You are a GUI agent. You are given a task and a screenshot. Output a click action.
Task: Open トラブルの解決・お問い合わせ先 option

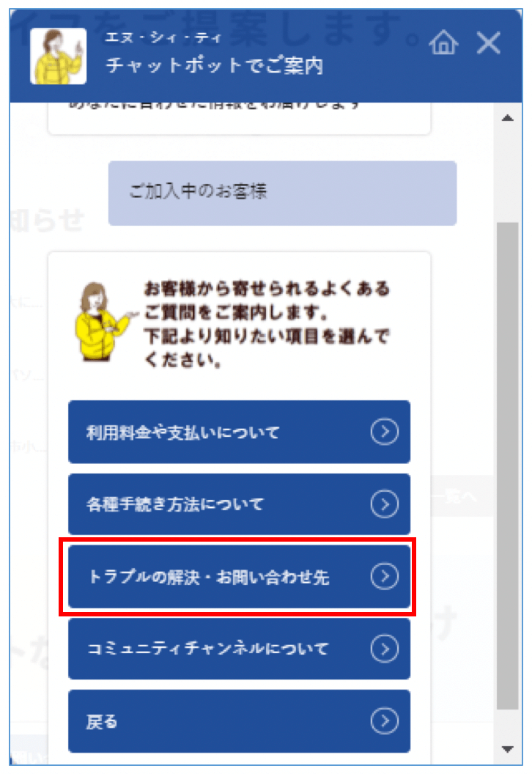click(239, 576)
